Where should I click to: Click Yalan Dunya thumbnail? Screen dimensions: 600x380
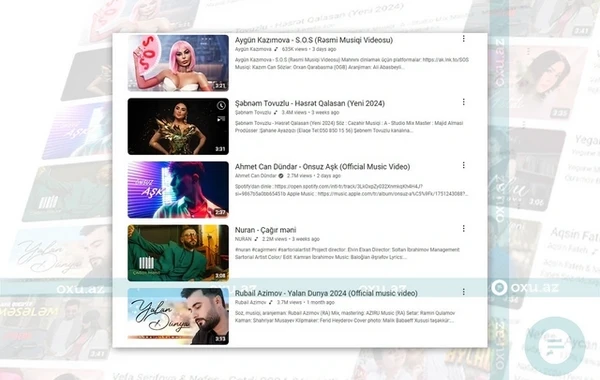[x=178, y=316]
